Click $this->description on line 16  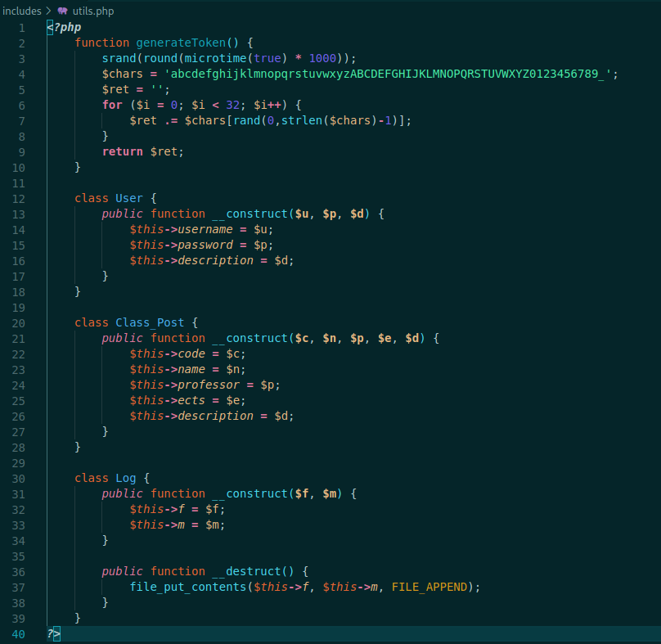191,261
